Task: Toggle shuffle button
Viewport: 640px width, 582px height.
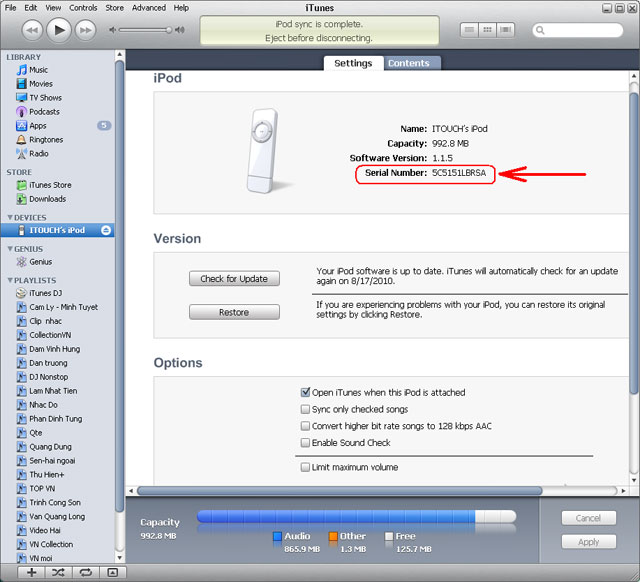Action: (58, 573)
